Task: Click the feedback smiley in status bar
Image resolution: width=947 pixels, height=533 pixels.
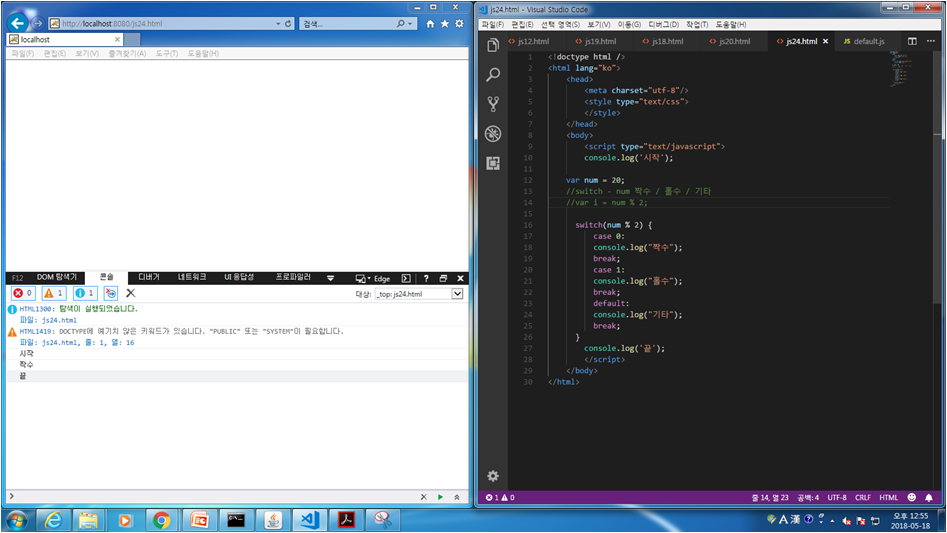Action: pyautogui.click(x=912, y=497)
